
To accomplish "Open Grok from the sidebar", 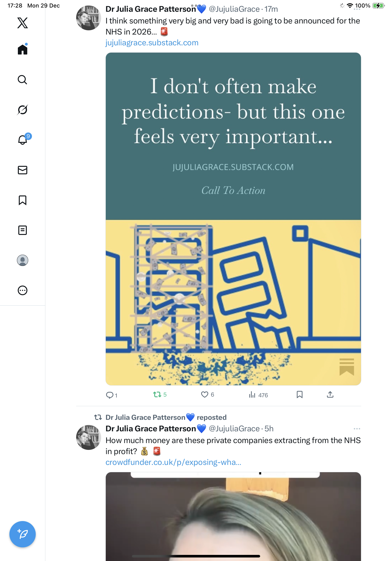I will click(23, 110).
